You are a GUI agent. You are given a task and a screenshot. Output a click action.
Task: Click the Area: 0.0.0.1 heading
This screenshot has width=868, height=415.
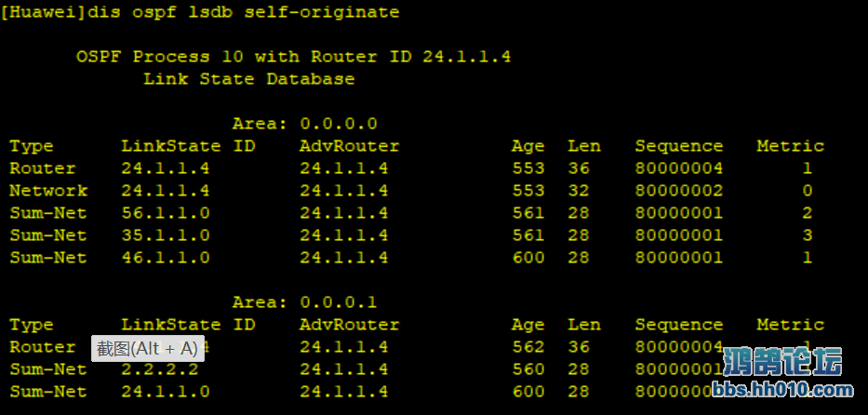[x=305, y=302]
